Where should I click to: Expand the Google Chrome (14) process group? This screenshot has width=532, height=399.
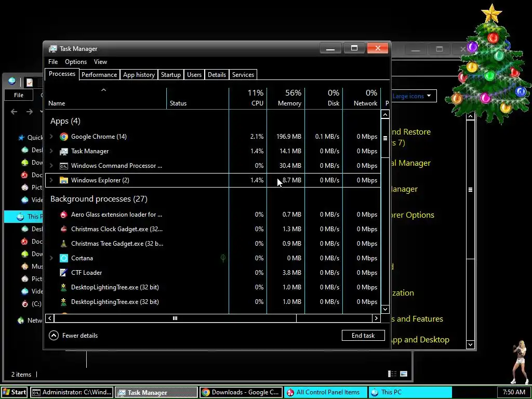(x=51, y=137)
